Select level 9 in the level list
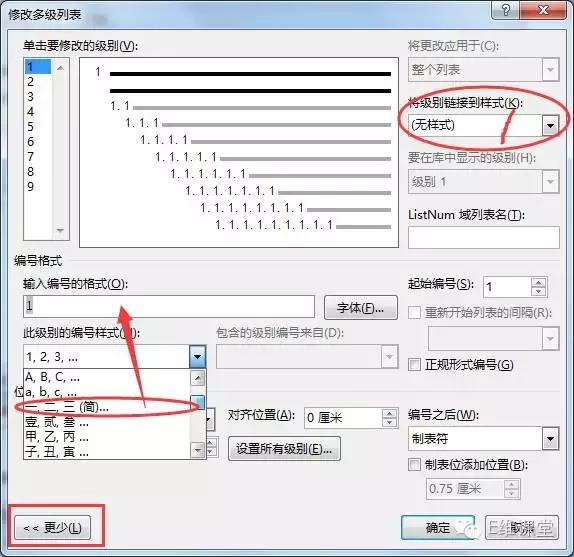The image size is (574, 557). click(38, 187)
